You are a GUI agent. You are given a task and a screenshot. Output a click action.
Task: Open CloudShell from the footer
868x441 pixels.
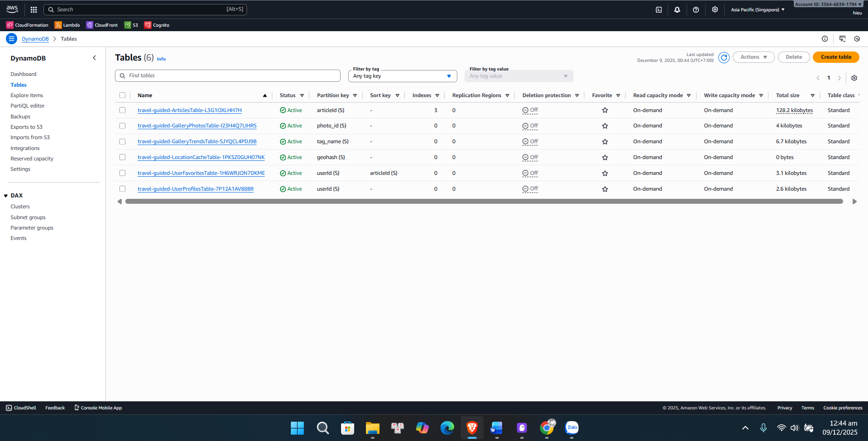20,408
